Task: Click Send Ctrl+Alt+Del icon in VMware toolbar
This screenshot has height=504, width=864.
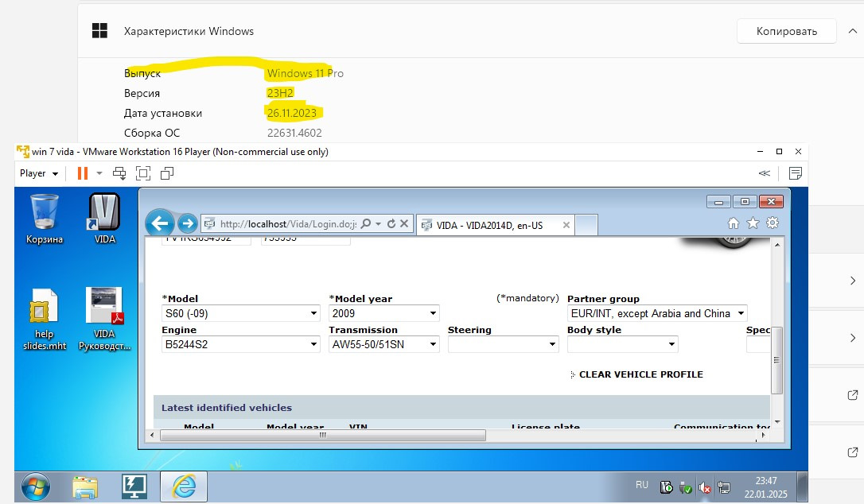Action: click(x=119, y=173)
